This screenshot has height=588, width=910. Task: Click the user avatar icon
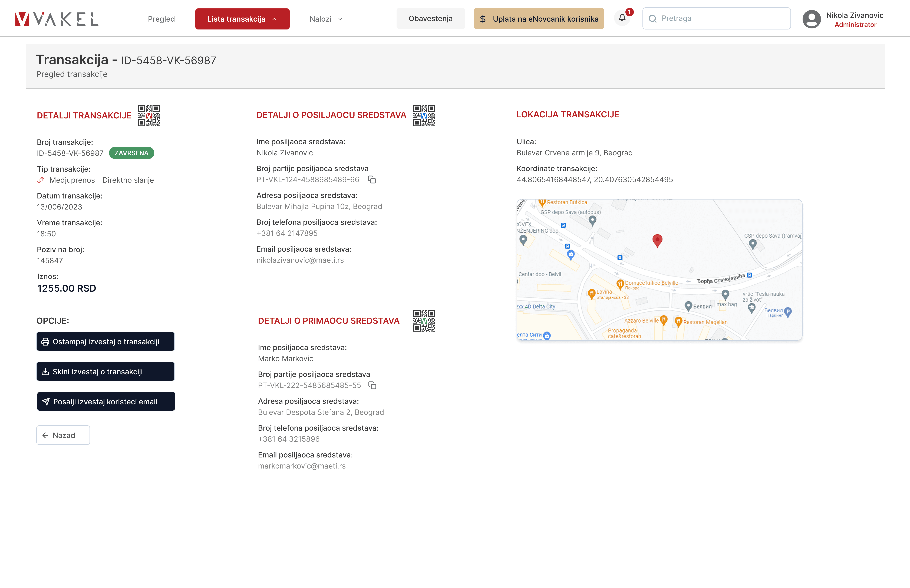click(812, 19)
